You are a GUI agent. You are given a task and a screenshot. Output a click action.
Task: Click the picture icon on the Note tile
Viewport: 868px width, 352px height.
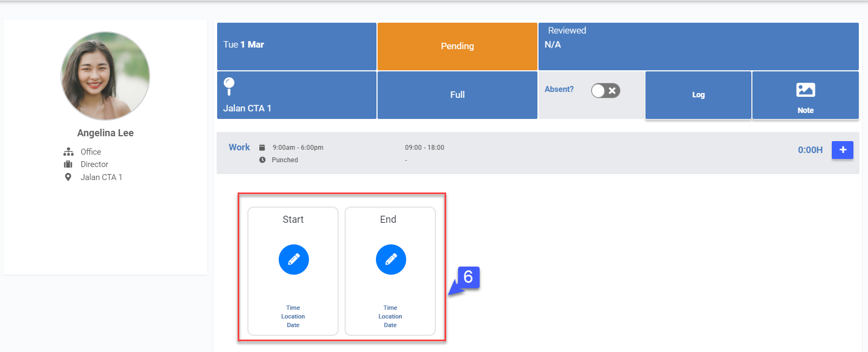tap(805, 90)
